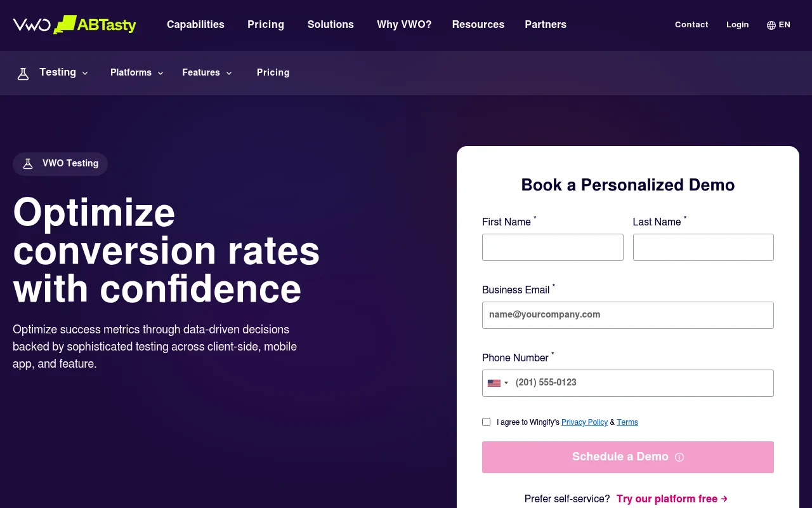This screenshot has width=812, height=508.
Task: Focus the Business Email input field
Action: 628,315
